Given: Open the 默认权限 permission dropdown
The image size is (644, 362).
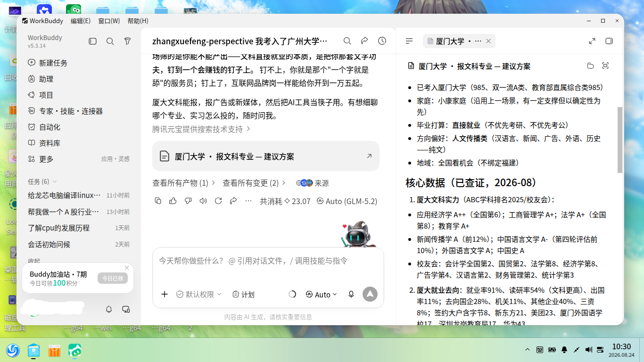Looking at the screenshot, I should 198,294.
